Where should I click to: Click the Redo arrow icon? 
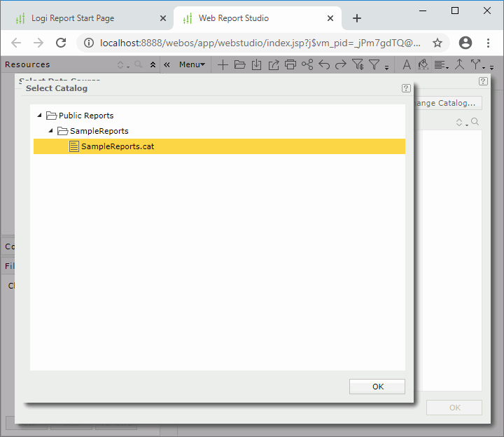pyautogui.click(x=341, y=65)
